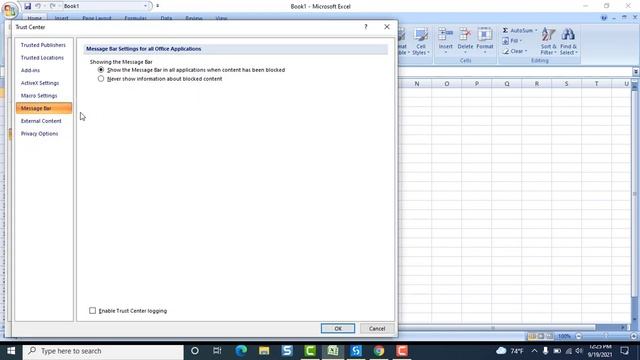Click volume icon in system tray

[x=579, y=351]
